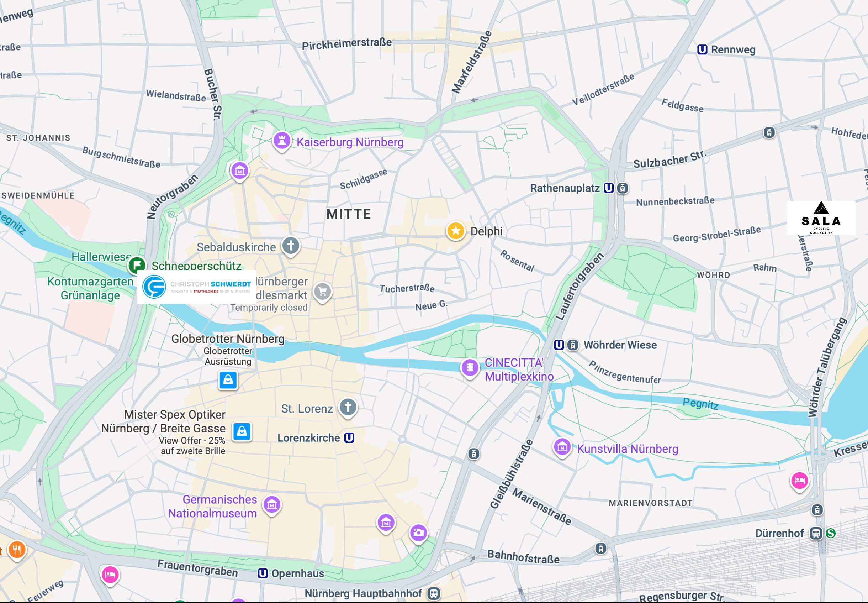Click the Lorenzkirche U-Bahn station label

309,438
